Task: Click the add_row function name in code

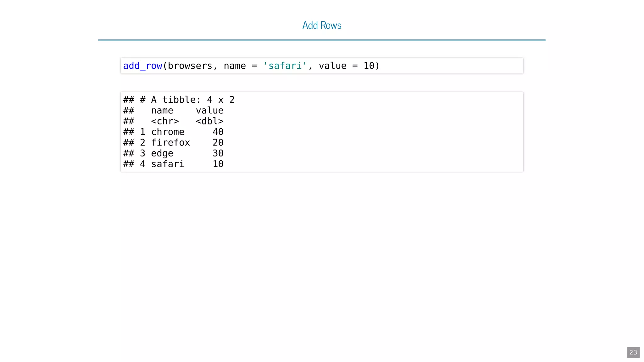Action: tap(142, 66)
